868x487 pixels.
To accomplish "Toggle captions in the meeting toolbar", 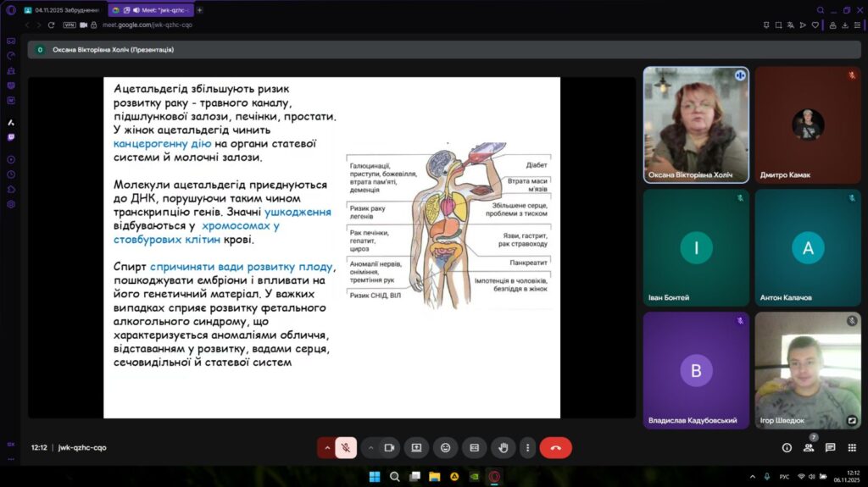I will pyautogui.click(x=475, y=447).
